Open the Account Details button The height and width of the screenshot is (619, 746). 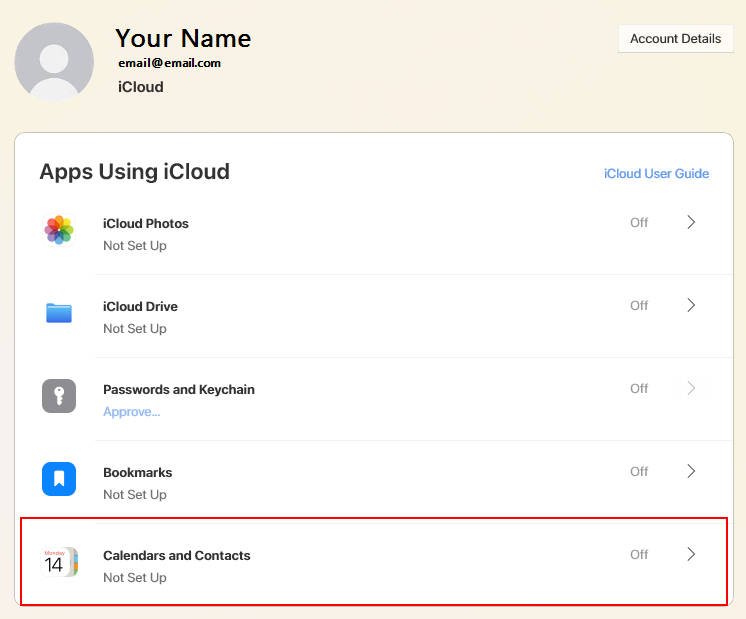tap(675, 39)
